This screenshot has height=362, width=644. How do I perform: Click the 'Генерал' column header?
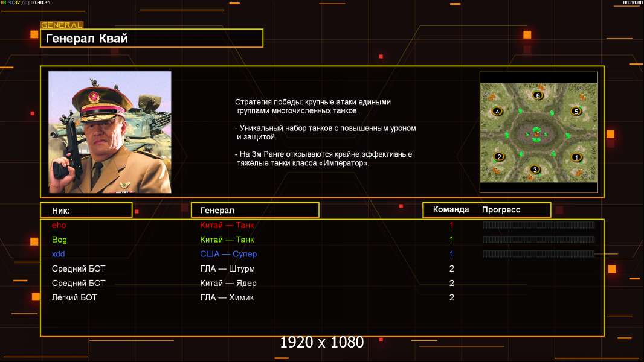click(255, 211)
